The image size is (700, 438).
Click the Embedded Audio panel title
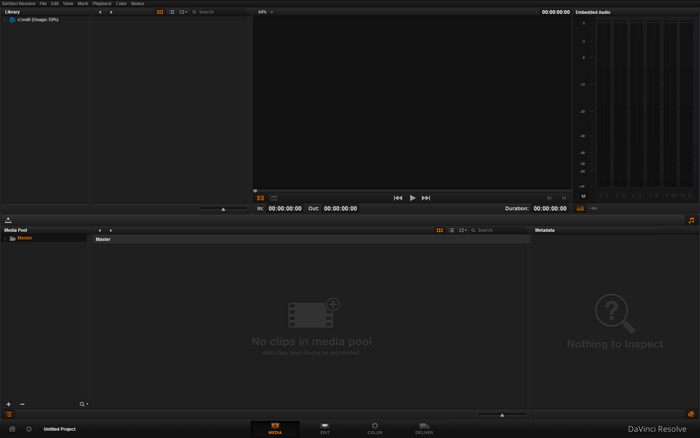pos(592,12)
